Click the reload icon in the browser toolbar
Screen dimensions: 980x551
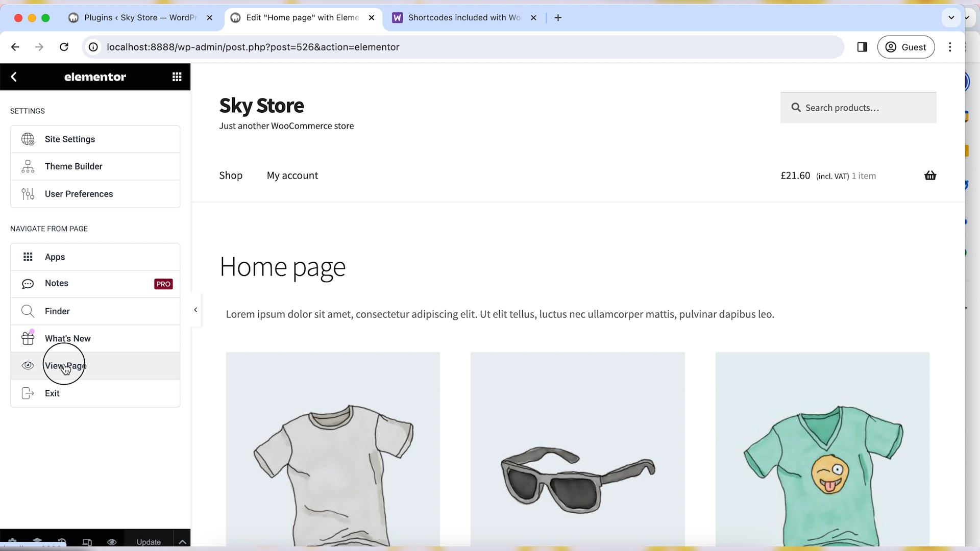64,47
